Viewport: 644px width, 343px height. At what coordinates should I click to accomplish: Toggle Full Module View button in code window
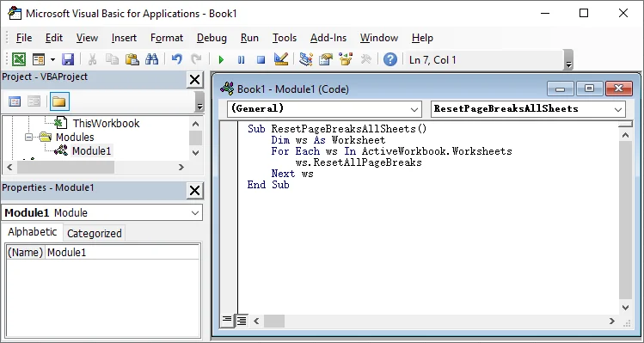point(242,321)
